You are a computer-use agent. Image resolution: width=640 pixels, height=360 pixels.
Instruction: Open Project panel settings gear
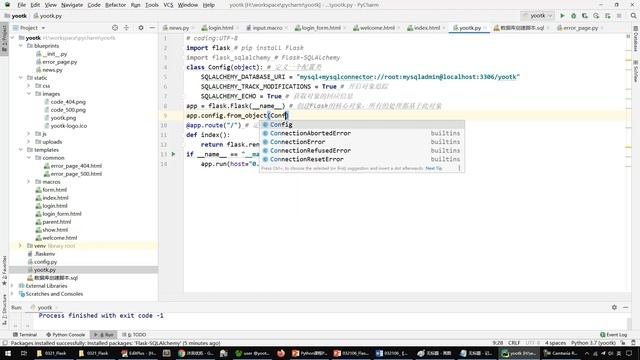point(141,28)
